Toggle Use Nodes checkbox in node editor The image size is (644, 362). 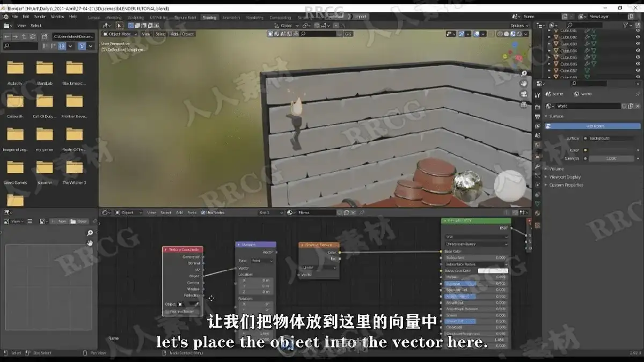[x=203, y=212]
